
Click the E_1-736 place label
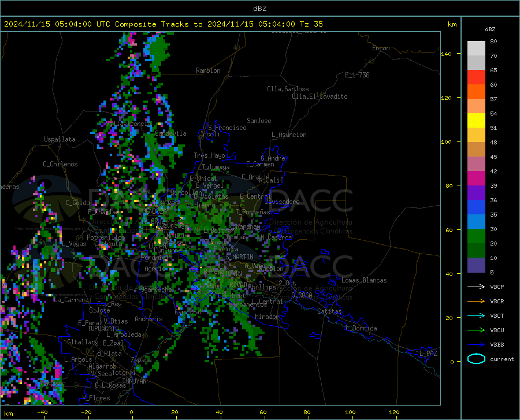pos(357,75)
